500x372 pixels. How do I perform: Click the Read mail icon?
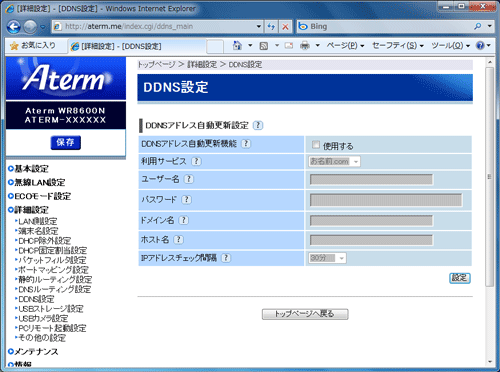click(289, 46)
